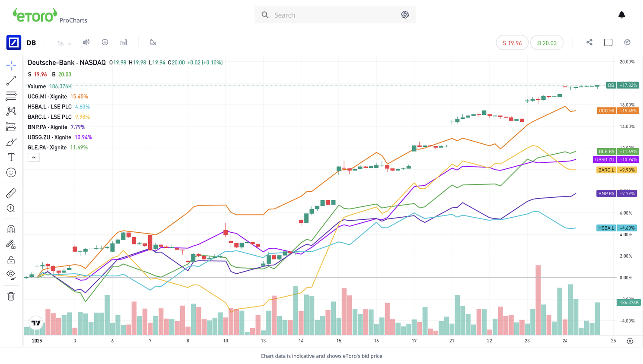Screen dimensions: 643x364
Task: Click the orange UCG.MI +15.45% axis label
Action: (x=618, y=111)
